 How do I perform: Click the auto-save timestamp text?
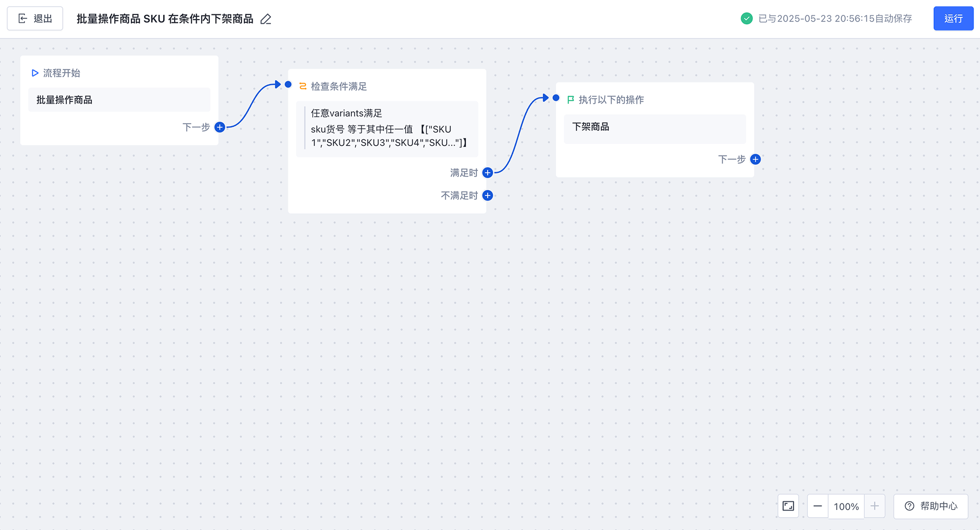835,18
